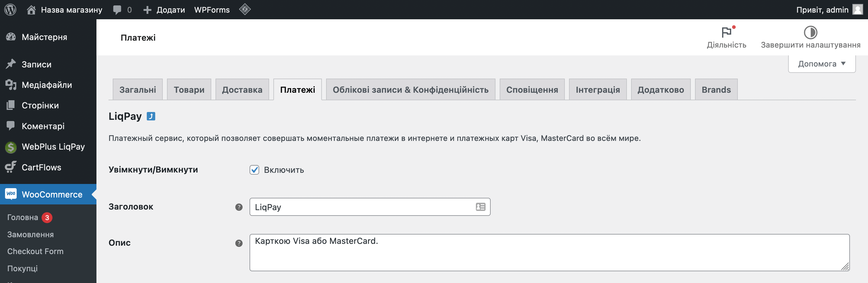Click the Діяльність label text
The width and height of the screenshot is (868, 283).
tap(726, 45)
